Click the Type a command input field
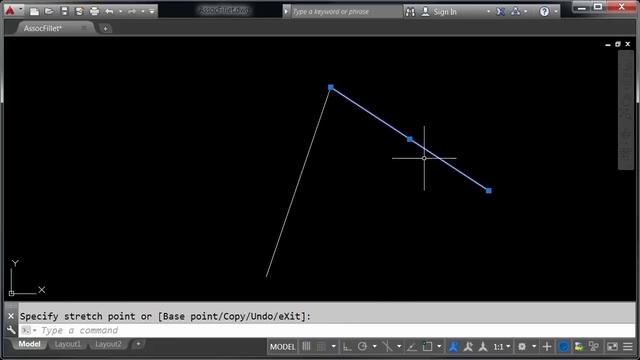 [x=327, y=330]
